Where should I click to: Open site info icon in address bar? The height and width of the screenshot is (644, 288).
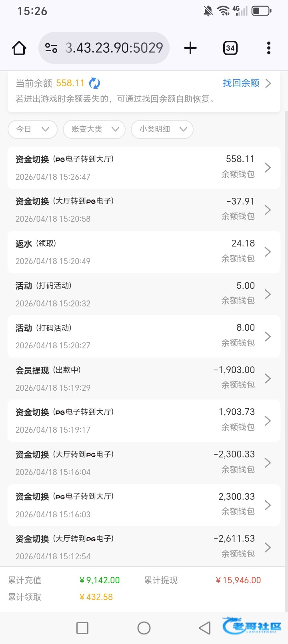pos(51,48)
